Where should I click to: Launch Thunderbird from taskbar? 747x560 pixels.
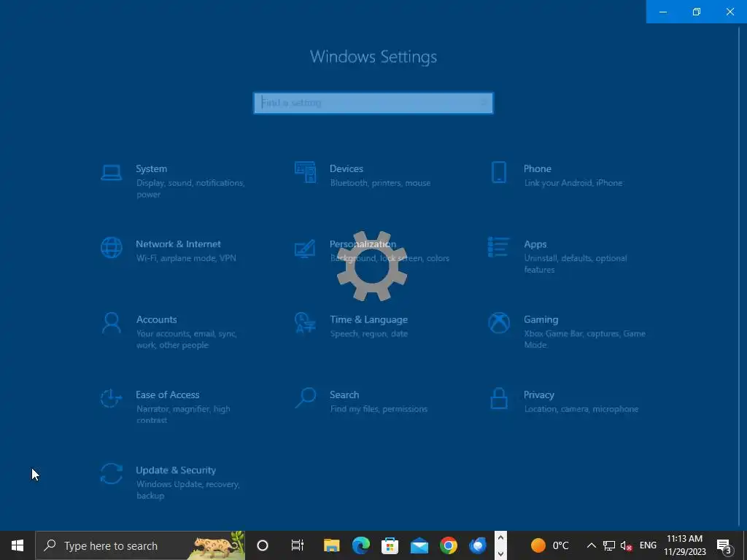pyautogui.click(x=478, y=545)
